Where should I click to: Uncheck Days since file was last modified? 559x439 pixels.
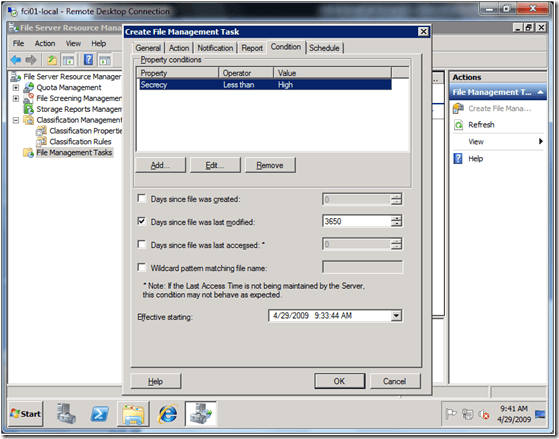(142, 221)
